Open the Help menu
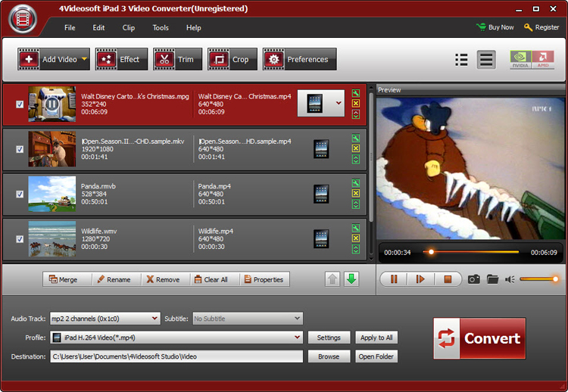Image resolution: width=568 pixels, height=392 pixels. (x=193, y=28)
